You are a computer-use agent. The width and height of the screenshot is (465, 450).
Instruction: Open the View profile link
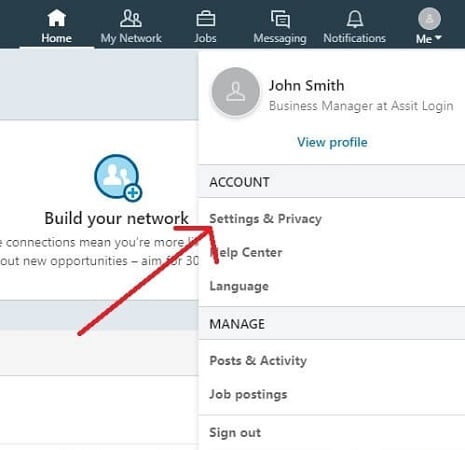pyautogui.click(x=332, y=142)
